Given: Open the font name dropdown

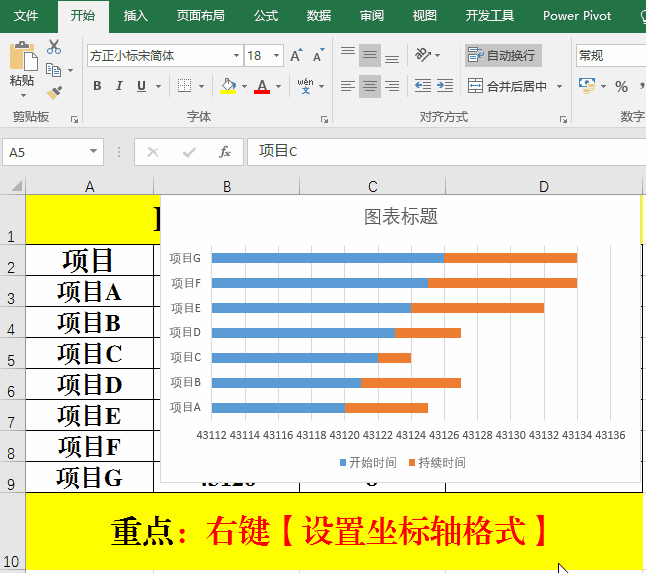Looking at the screenshot, I should coord(236,56).
